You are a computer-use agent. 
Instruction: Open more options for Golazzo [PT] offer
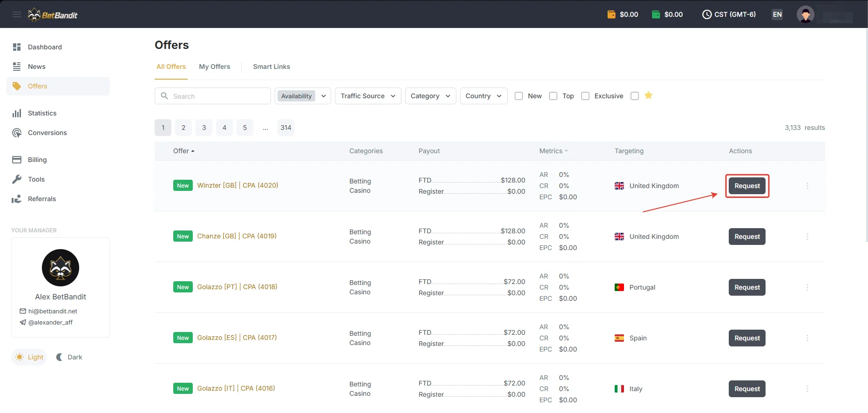pos(807,287)
